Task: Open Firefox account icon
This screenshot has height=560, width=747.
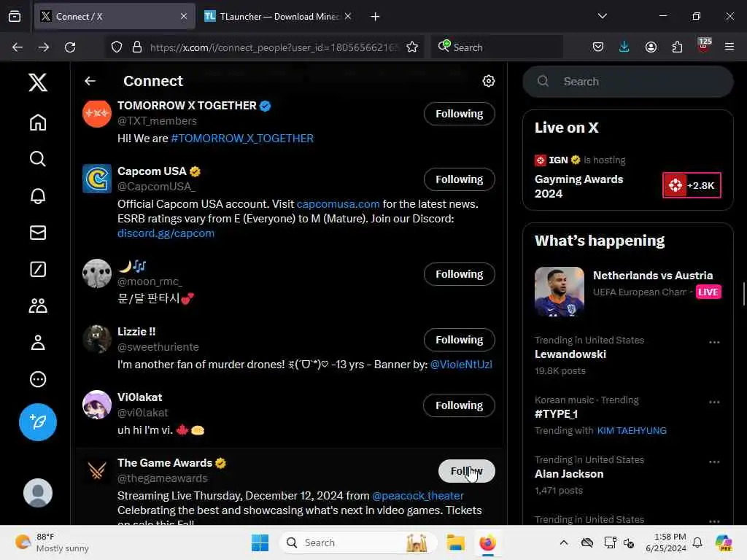Action: tap(651, 47)
